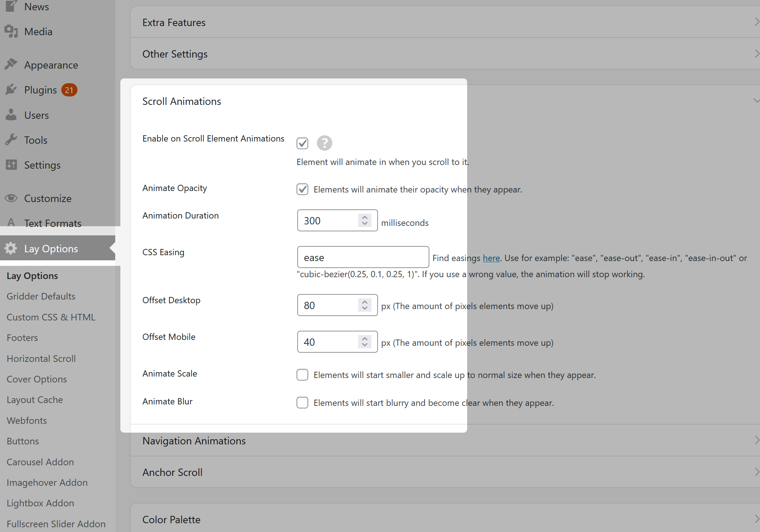The image size is (760, 532).
Task: Click inside the CSS Easing input field
Action: 363,257
